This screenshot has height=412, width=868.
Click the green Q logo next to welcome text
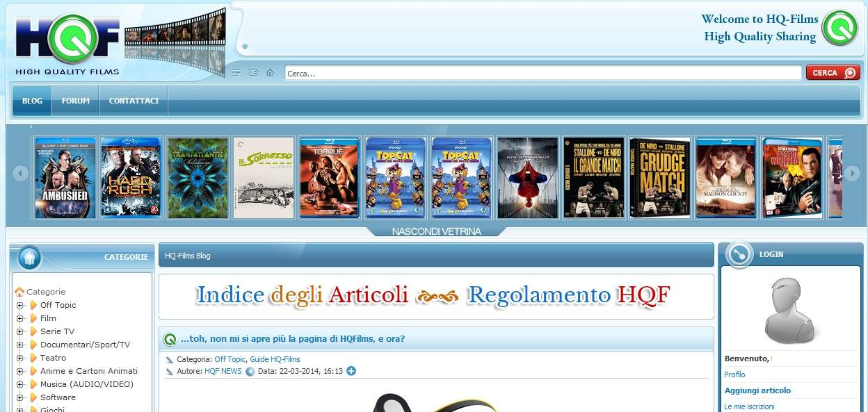coord(839,28)
